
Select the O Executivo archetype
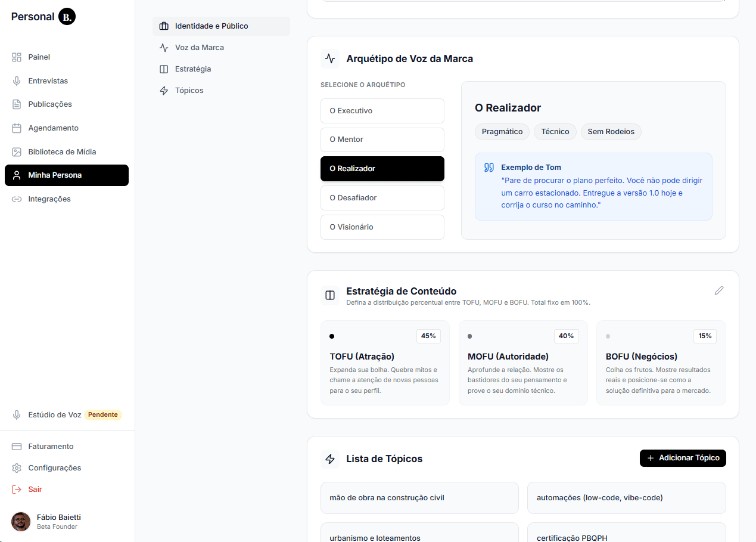click(382, 111)
